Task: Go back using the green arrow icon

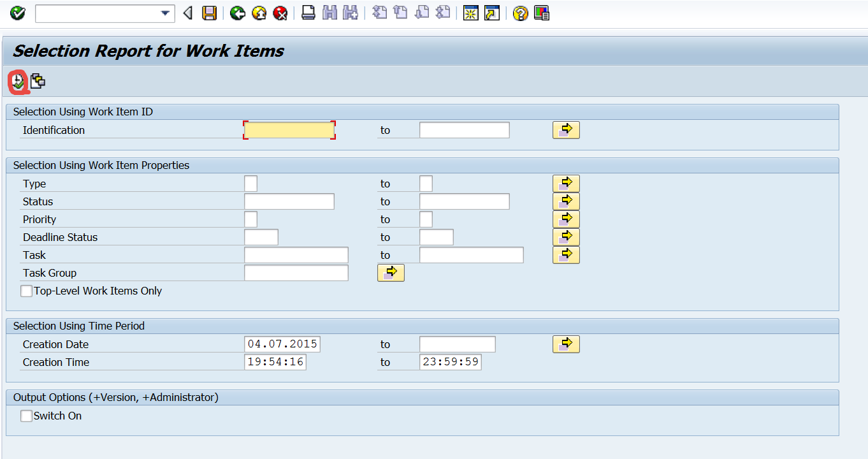Action: [237, 13]
